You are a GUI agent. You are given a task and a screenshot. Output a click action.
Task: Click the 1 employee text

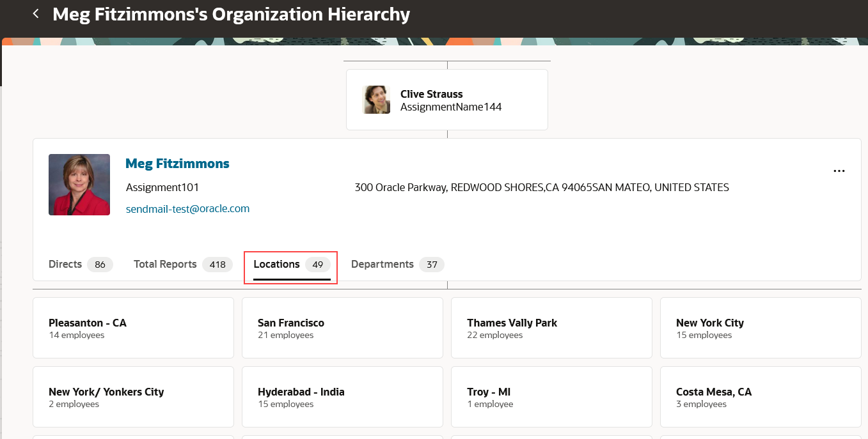490,404
